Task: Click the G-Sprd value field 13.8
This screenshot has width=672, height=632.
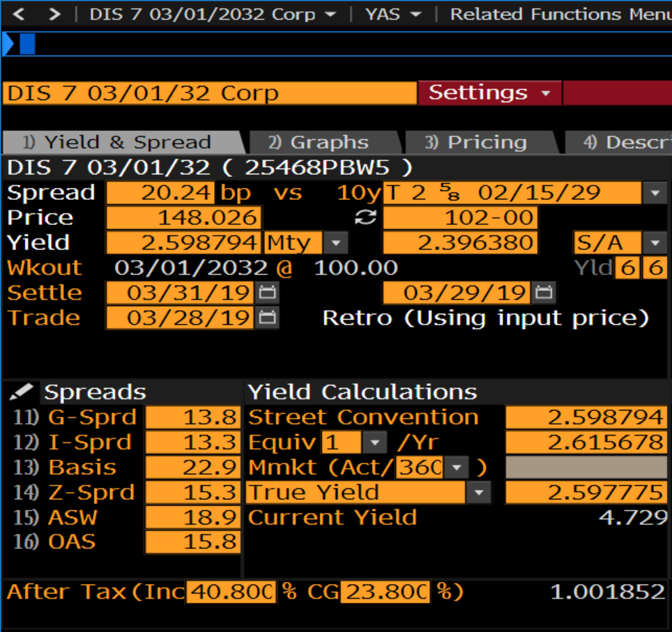Action: pyautogui.click(x=193, y=417)
